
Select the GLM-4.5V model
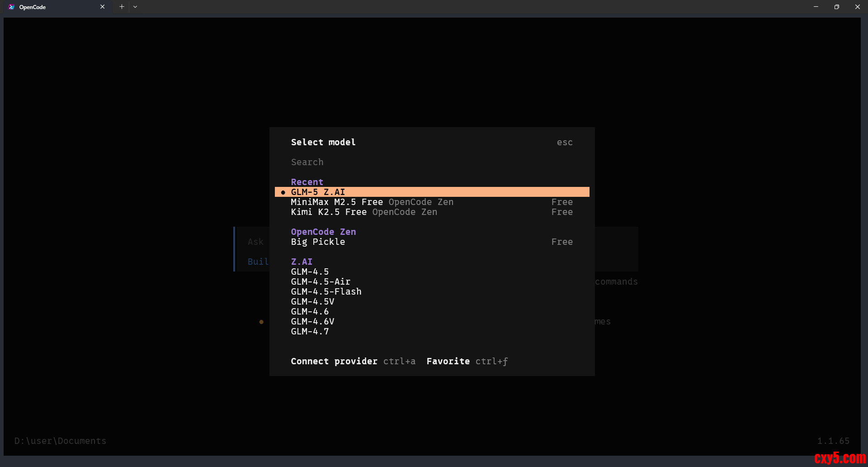pos(312,301)
